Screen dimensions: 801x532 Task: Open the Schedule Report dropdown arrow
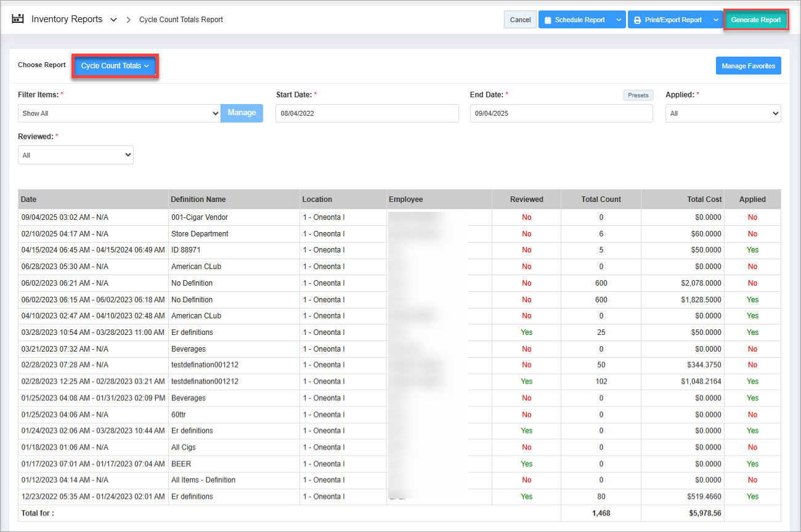pos(619,20)
